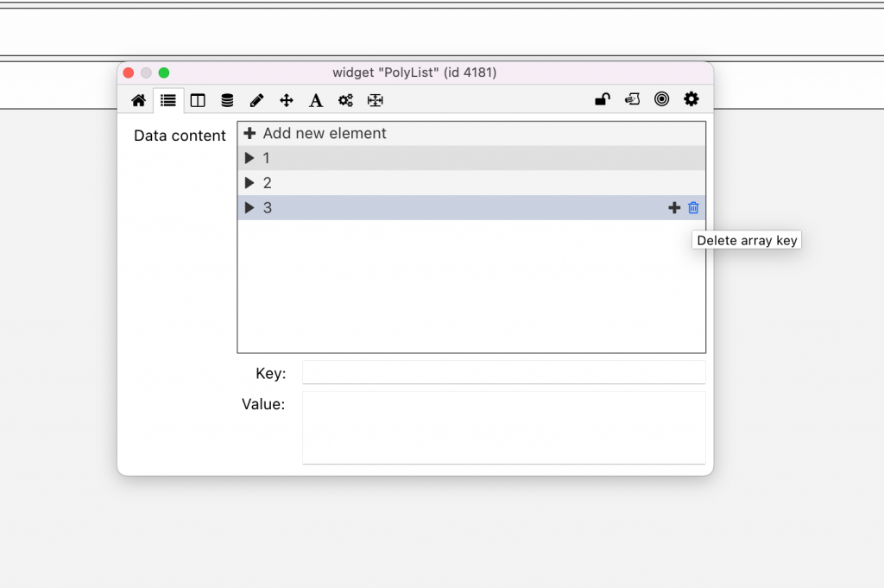The image size is (884, 588).
Task: Toggle the inspector padlock
Action: coord(603,99)
